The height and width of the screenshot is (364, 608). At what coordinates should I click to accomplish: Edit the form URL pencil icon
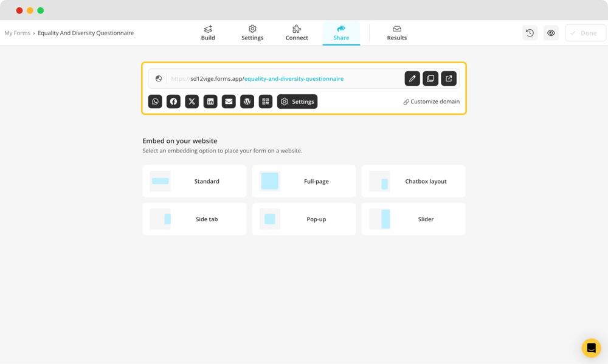(412, 78)
